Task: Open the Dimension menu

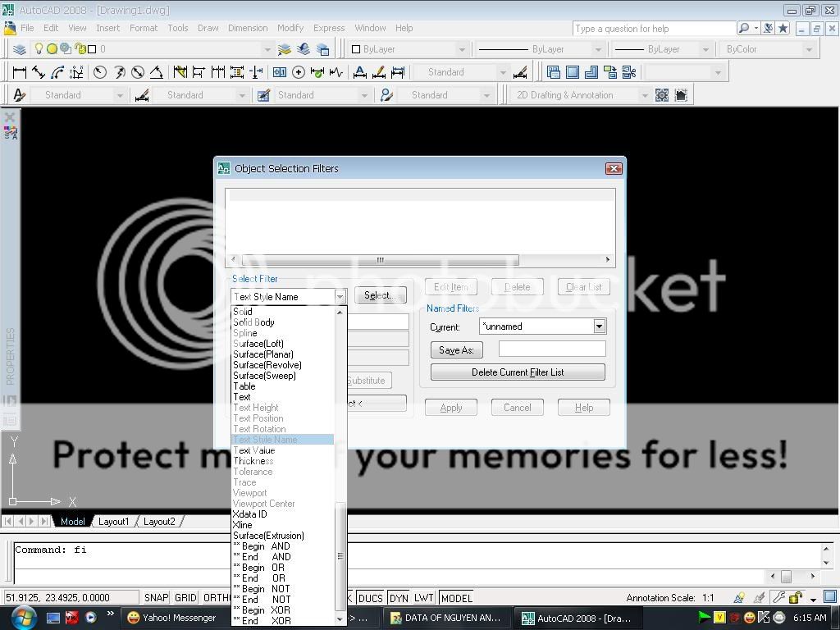Action: [248, 28]
